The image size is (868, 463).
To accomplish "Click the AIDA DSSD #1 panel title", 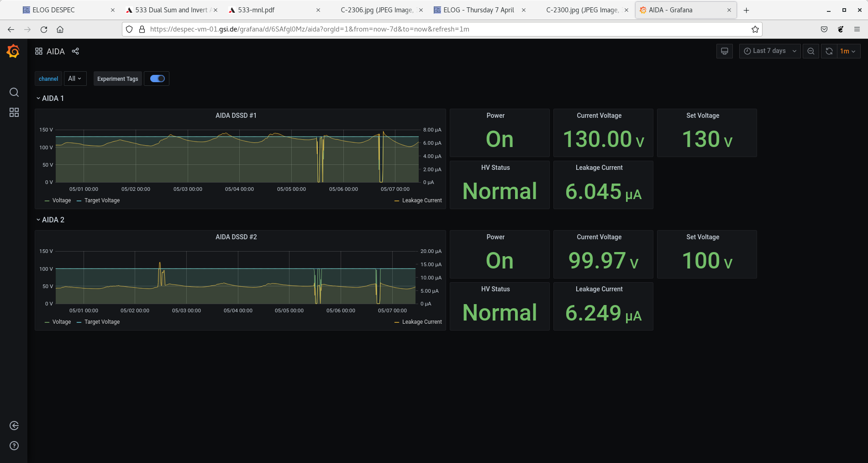I will 236,116.
